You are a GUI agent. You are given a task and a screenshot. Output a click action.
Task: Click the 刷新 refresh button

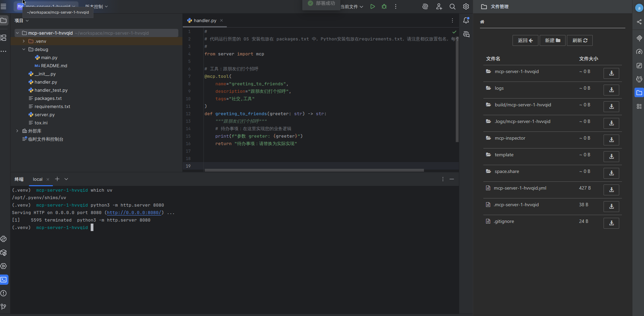point(579,40)
